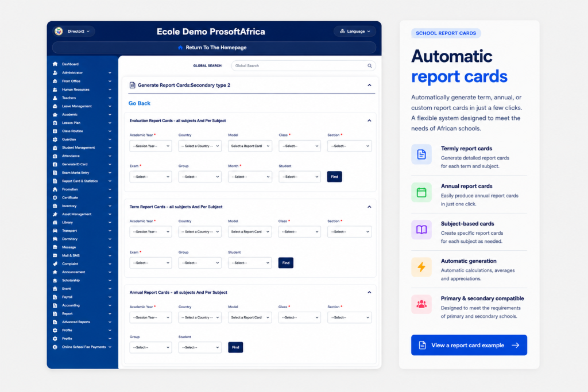
Task: Click Find in Evaluation Report Cards
Action: 335,177
